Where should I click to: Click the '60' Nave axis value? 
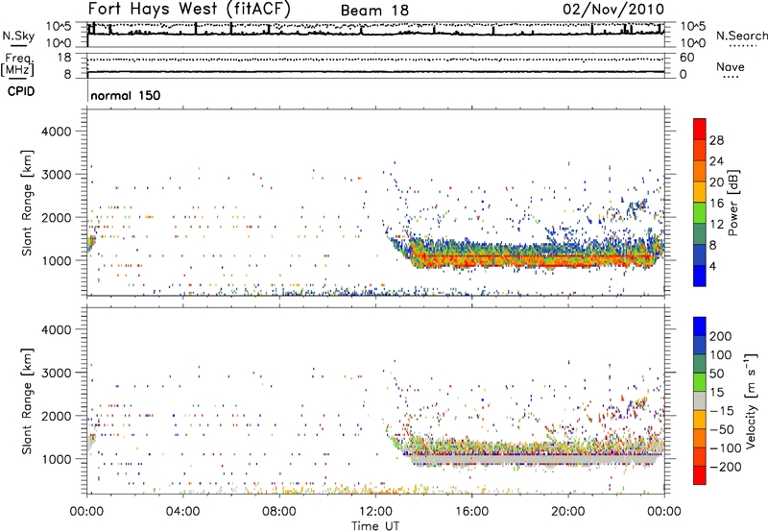click(x=686, y=58)
